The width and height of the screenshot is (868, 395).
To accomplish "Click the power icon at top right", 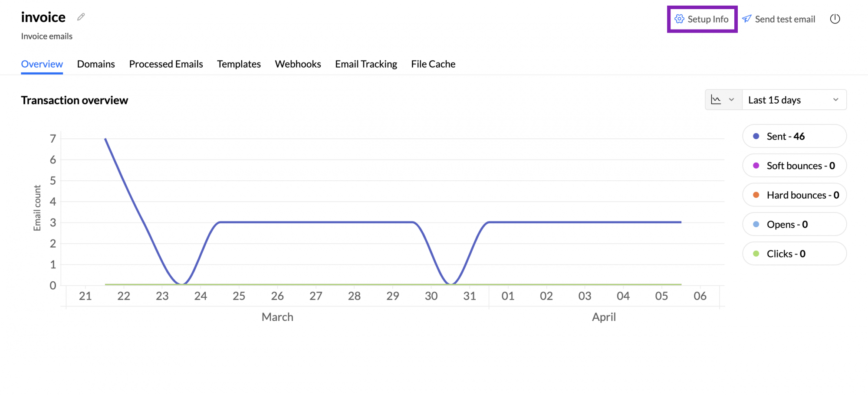I will 835,19.
